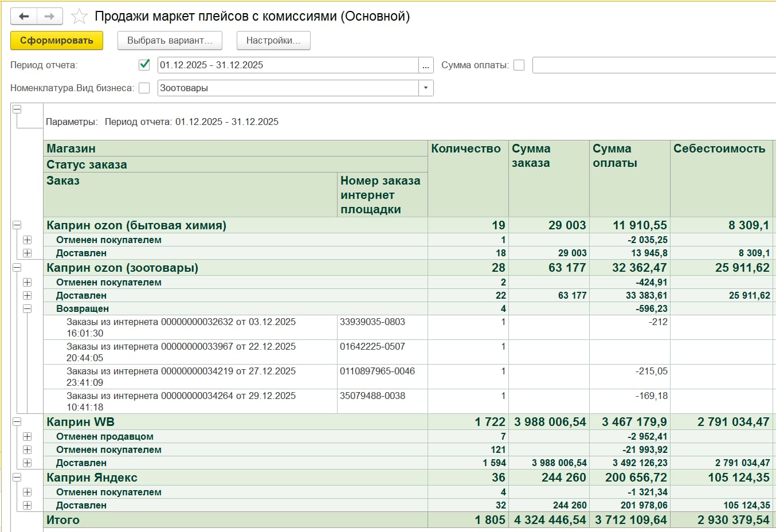Collapse the Каприн WB group
This screenshot has height=532, width=776.
point(17,422)
